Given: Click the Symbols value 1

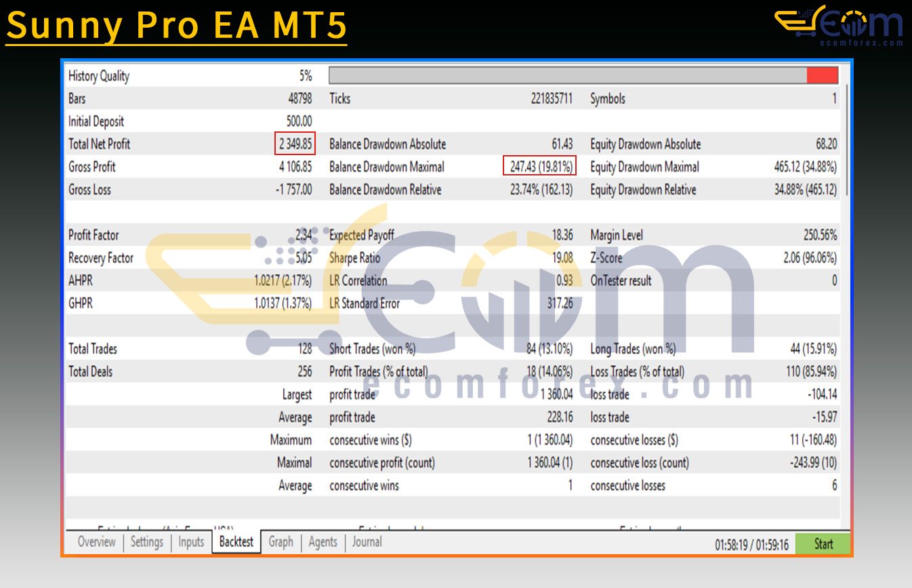Looking at the screenshot, I should 834,99.
